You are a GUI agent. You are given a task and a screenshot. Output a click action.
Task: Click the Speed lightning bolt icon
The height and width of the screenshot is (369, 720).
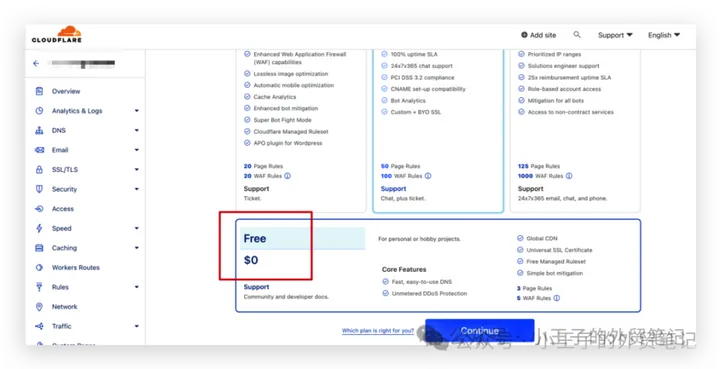click(x=39, y=228)
